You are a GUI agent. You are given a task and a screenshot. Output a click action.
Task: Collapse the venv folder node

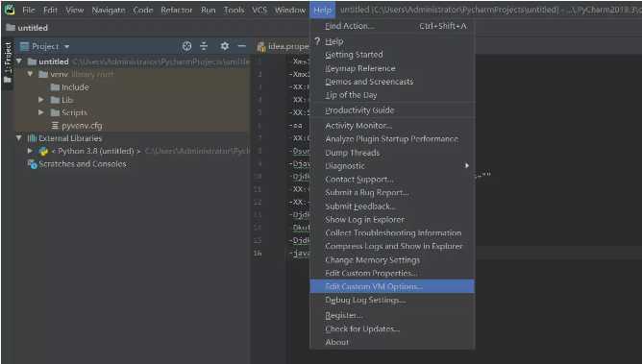click(31, 74)
